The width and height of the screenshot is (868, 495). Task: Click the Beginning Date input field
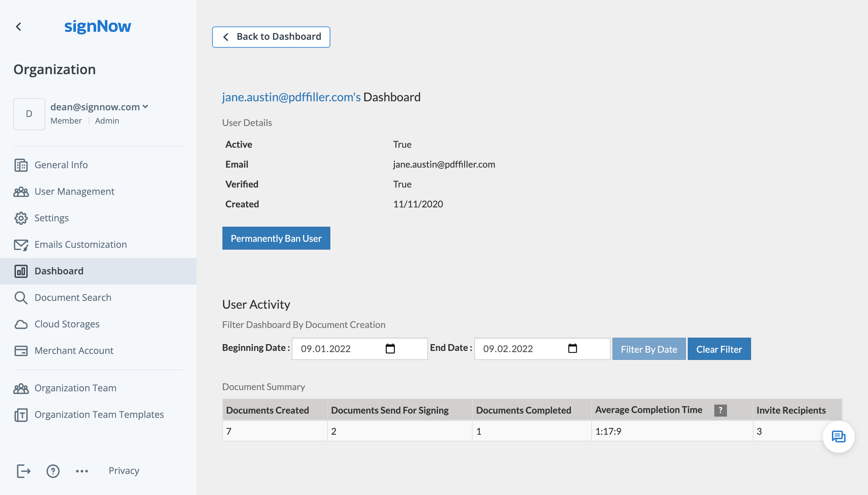[340, 349]
